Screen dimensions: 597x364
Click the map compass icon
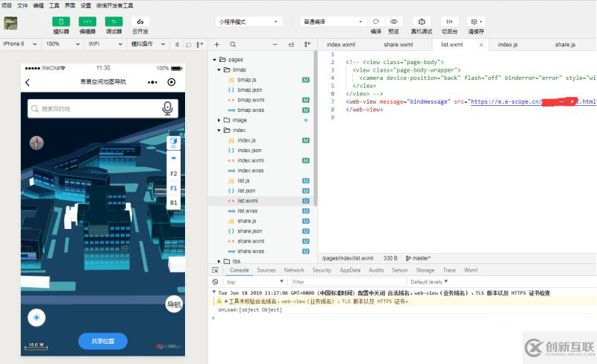coord(37,142)
